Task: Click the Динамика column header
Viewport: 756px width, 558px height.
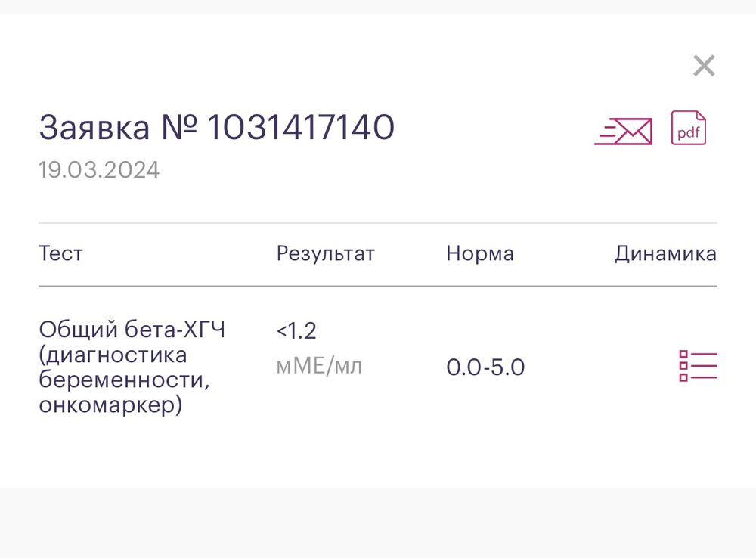Action: click(x=665, y=253)
